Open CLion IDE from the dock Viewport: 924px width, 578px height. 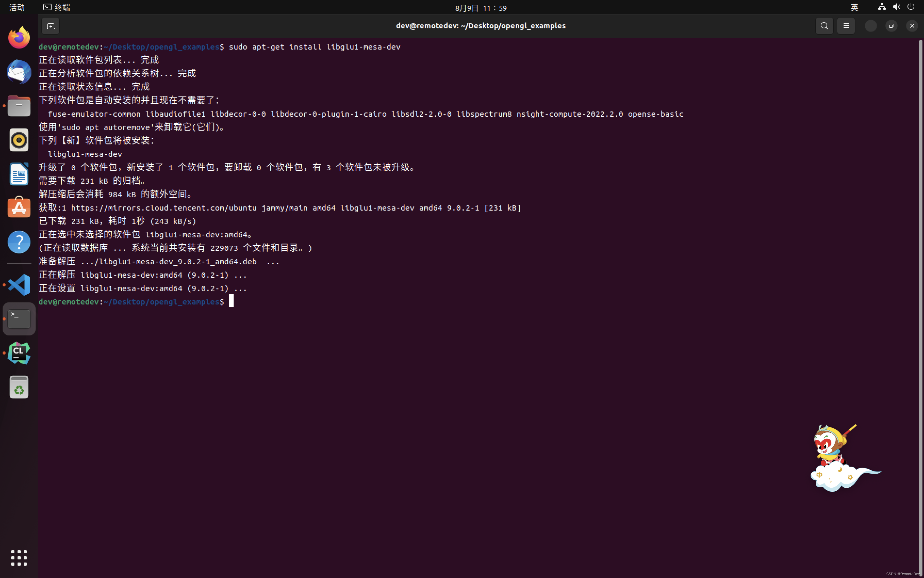click(19, 353)
